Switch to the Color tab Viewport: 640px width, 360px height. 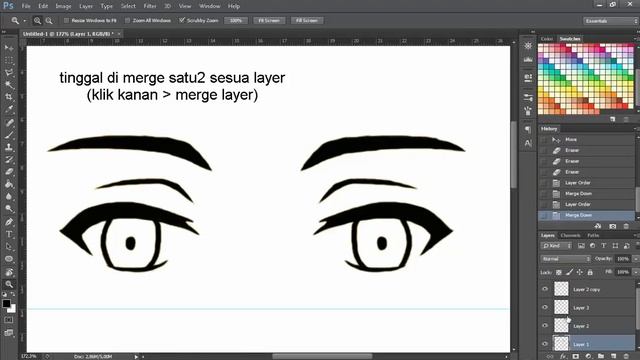(x=547, y=39)
